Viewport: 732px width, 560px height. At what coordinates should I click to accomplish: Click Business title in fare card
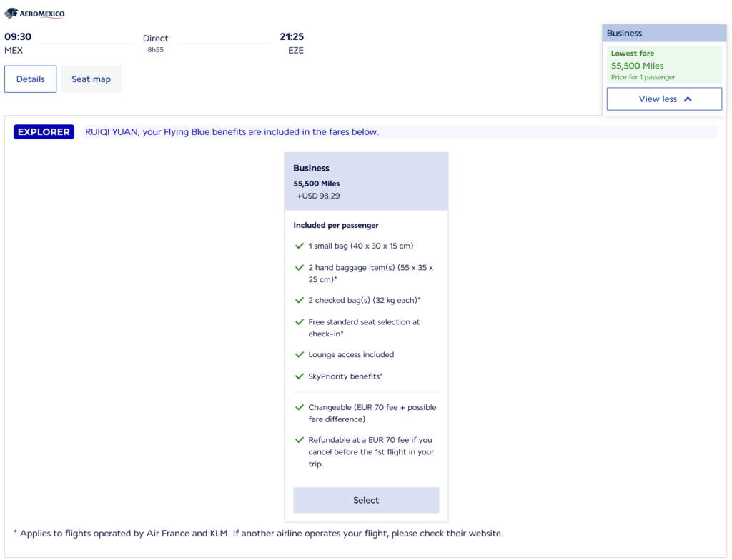(x=311, y=168)
